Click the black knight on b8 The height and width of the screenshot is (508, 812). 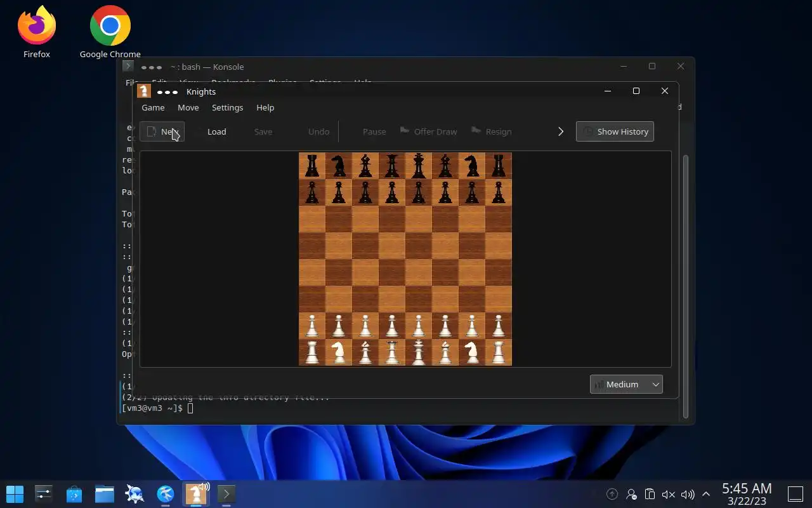click(x=339, y=166)
